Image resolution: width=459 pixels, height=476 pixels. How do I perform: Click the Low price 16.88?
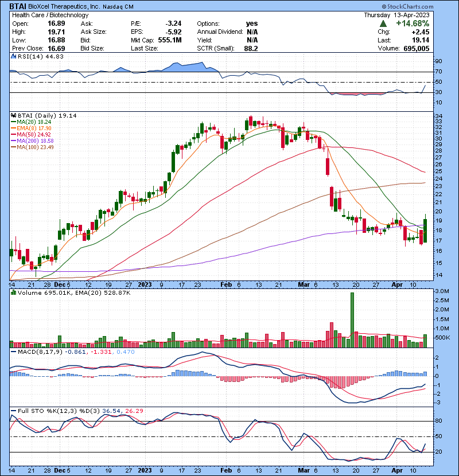point(56,40)
